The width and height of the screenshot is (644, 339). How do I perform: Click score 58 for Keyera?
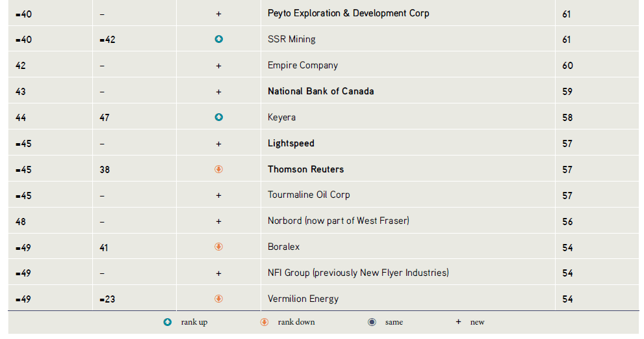click(567, 118)
